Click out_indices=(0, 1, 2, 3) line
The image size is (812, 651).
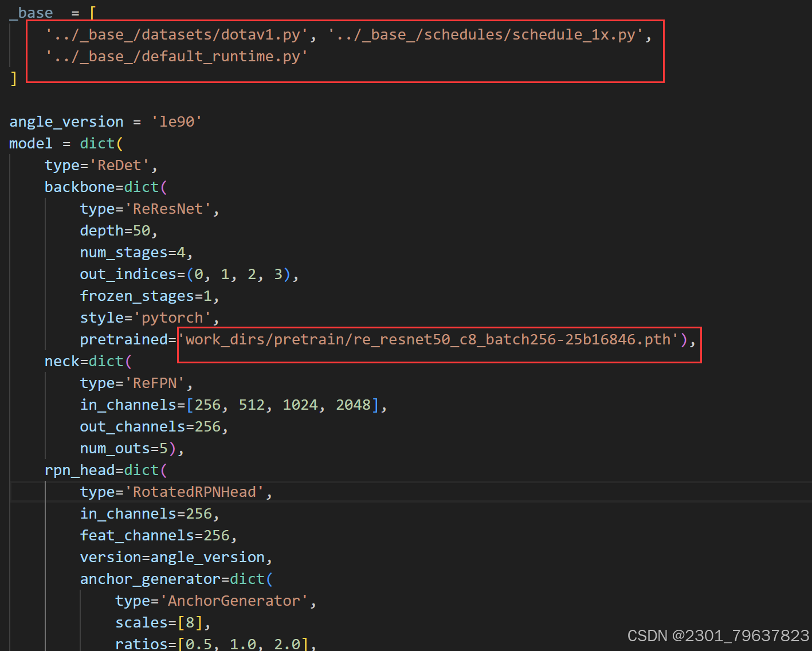tap(190, 274)
